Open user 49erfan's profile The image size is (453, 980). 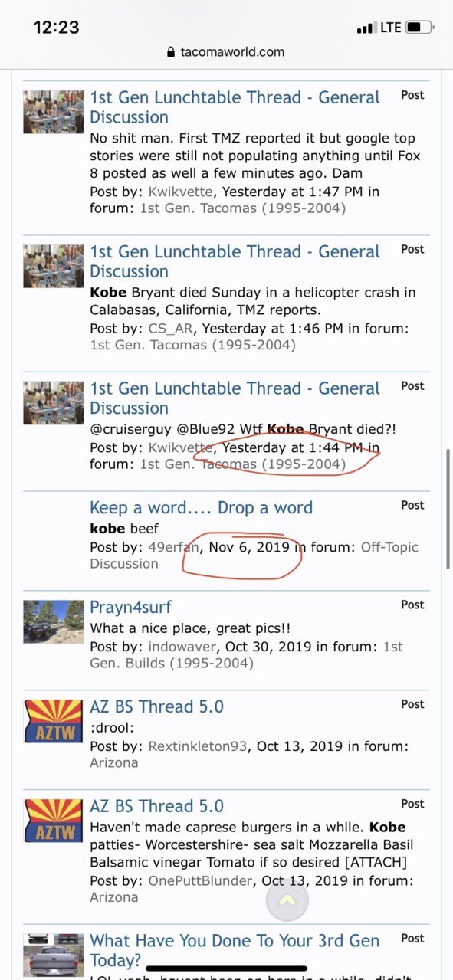coord(175,547)
